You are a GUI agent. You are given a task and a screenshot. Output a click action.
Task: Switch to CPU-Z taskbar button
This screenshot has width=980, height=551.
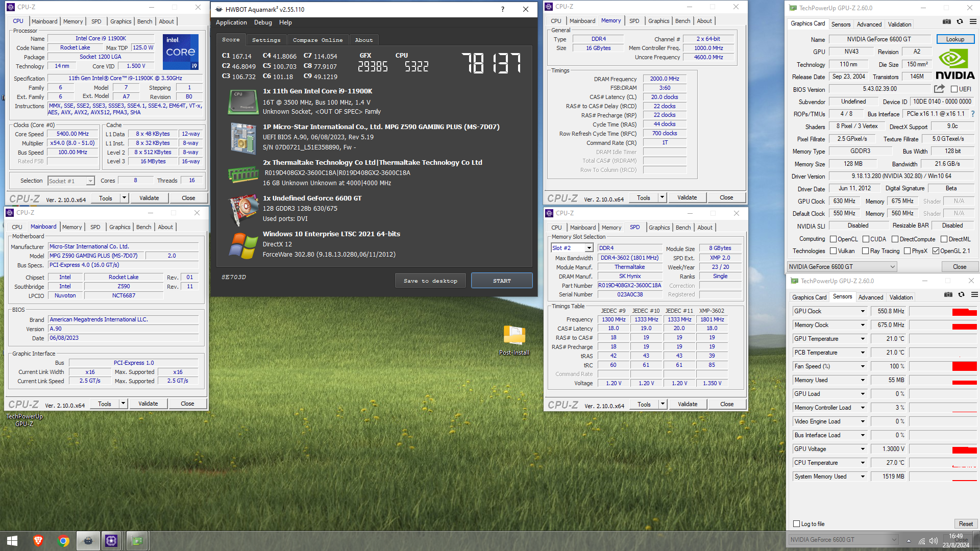click(x=111, y=541)
